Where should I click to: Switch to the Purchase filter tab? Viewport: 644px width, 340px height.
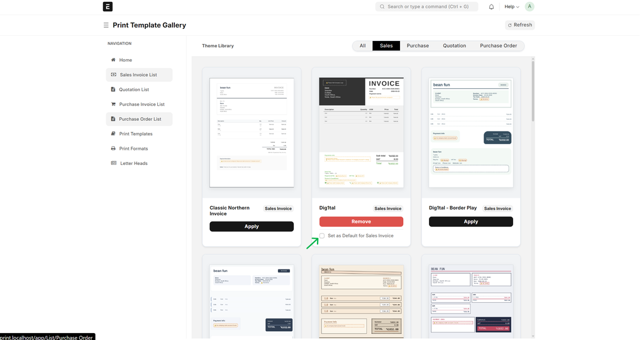click(x=418, y=46)
